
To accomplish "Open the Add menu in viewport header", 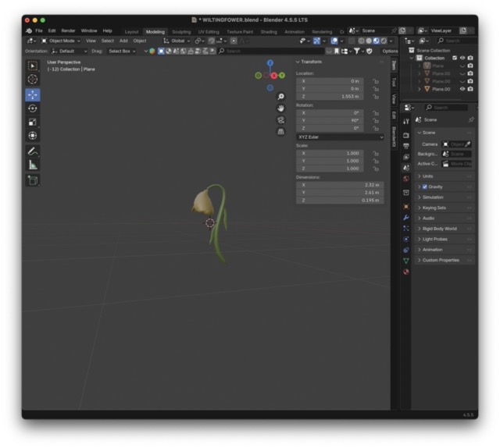I will [x=123, y=41].
